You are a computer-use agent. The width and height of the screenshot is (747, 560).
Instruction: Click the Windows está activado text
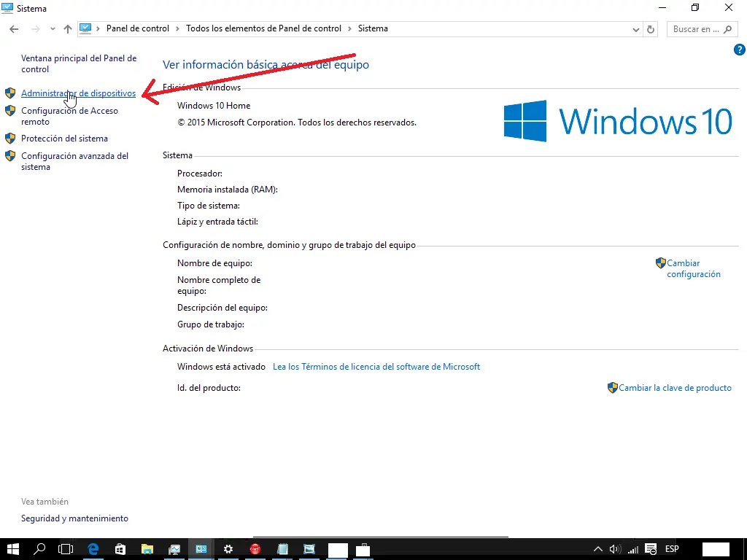tap(221, 367)
